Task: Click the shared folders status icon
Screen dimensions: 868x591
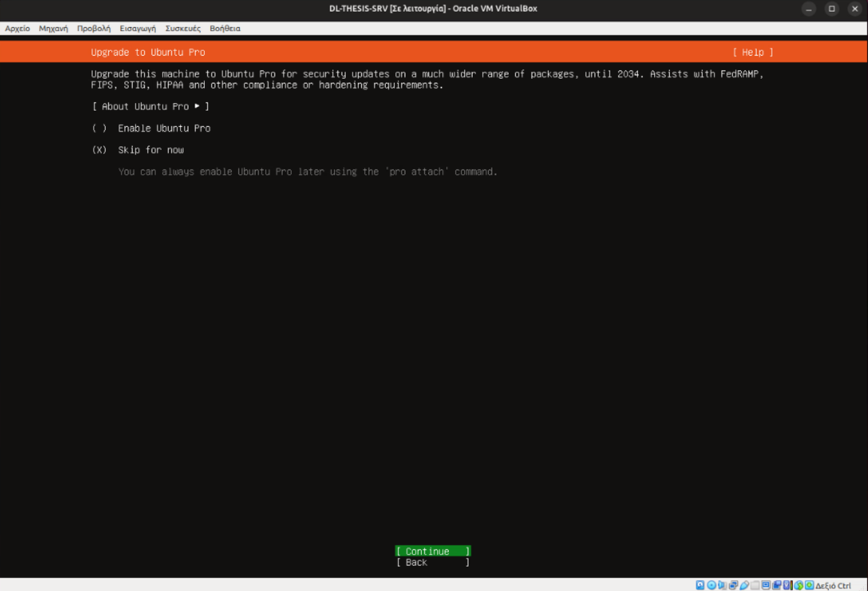Action: click(x=755, y=585)
